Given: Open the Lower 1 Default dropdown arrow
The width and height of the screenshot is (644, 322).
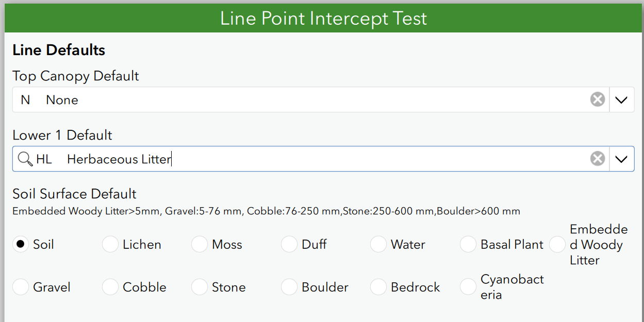Looking at the screenshot, I should click(621, 159).
